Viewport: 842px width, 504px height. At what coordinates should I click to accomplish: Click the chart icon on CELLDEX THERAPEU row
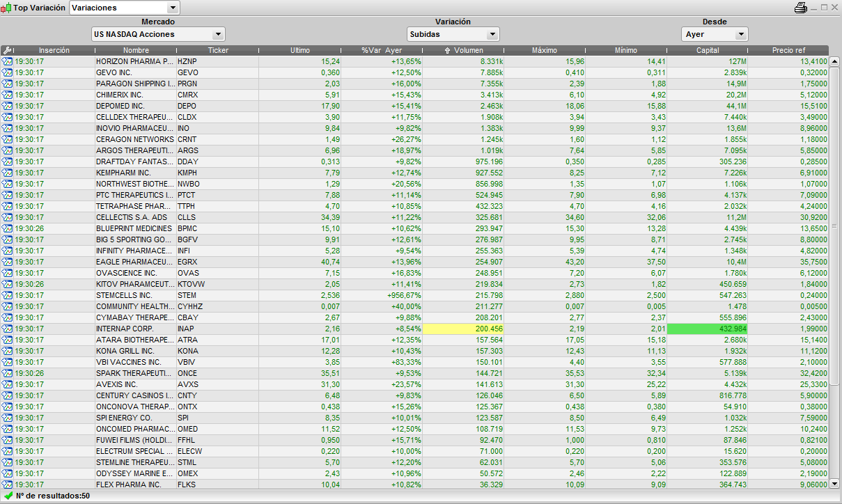point(7,117)
